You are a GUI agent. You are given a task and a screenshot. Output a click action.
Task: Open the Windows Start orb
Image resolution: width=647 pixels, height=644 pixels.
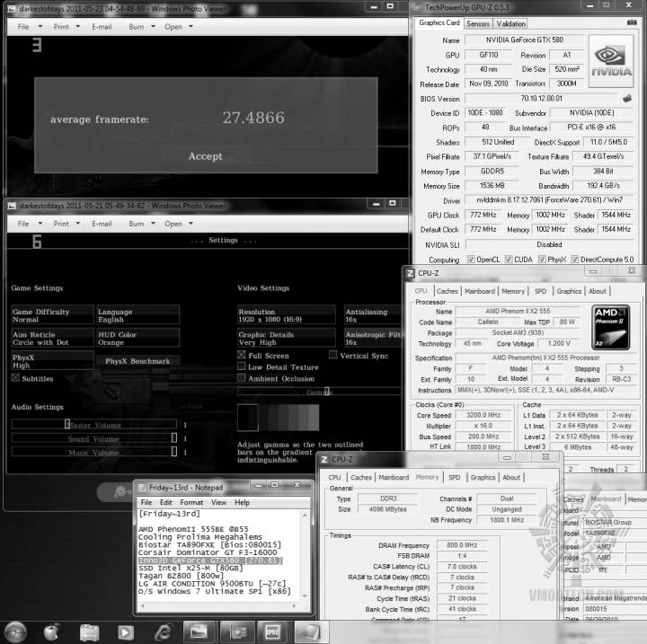[15, 631]
